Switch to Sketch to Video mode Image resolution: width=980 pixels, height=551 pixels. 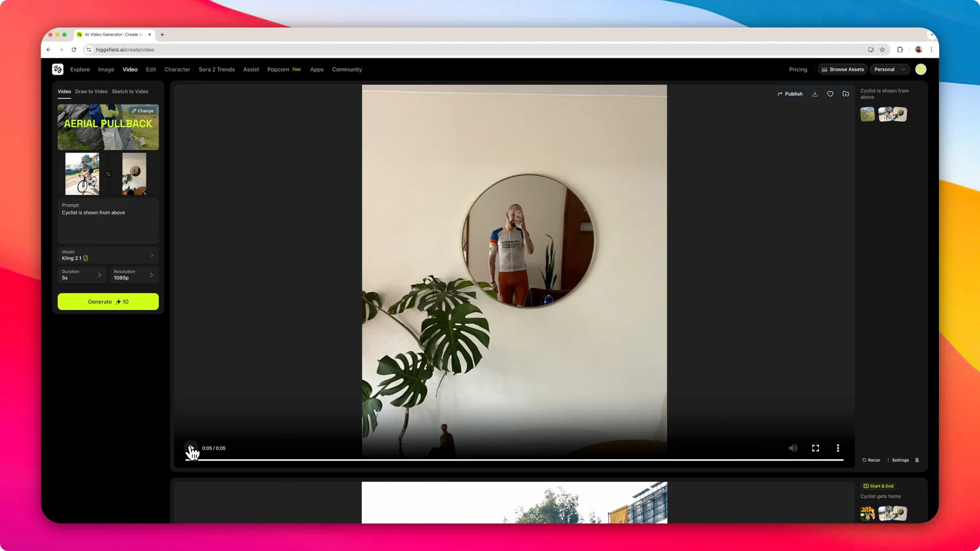coord(130,91)
